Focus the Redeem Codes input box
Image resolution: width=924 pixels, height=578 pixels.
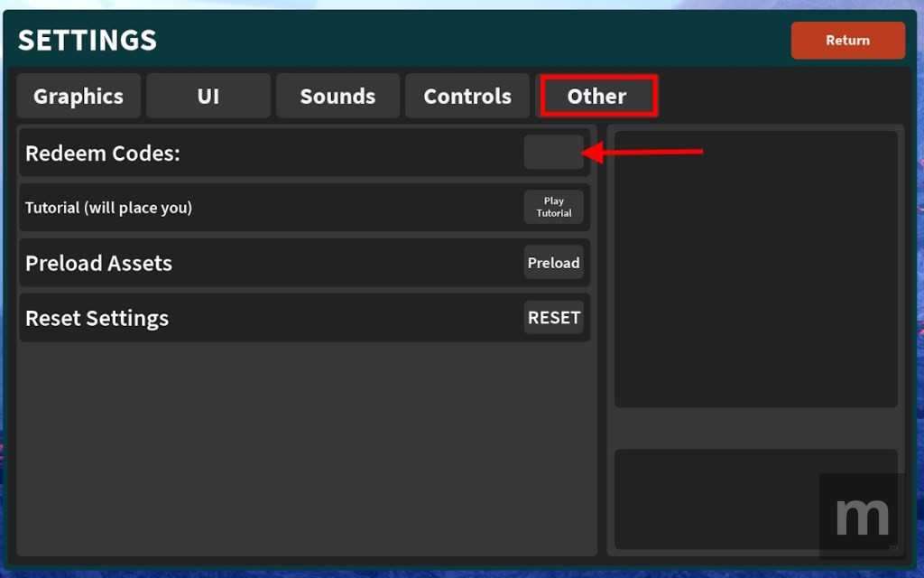[x=553, y=153]
